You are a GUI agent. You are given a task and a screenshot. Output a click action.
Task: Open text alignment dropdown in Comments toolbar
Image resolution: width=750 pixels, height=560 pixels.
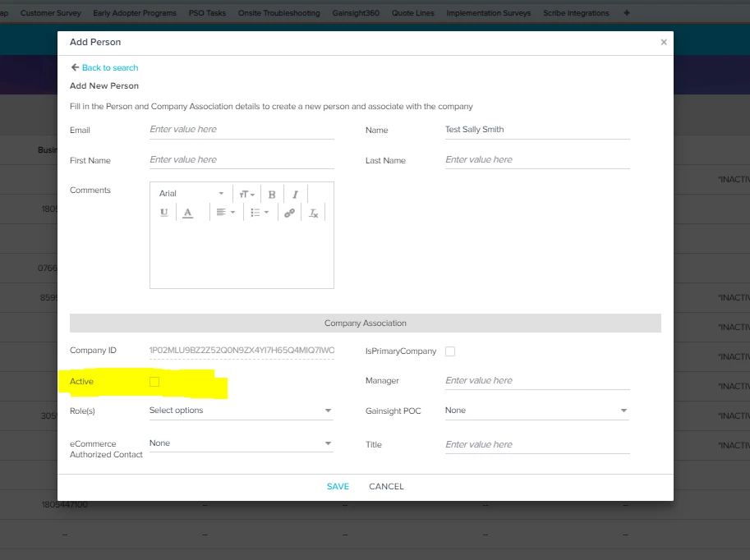point(225,213)
